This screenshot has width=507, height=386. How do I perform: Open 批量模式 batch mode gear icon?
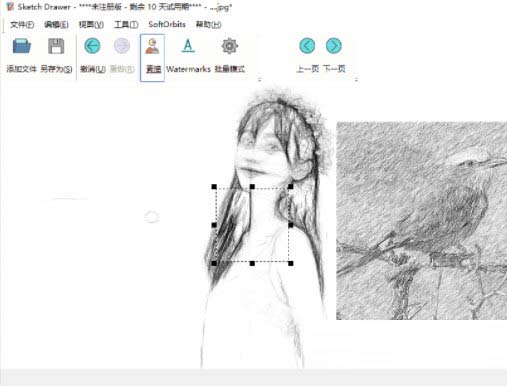230,46
